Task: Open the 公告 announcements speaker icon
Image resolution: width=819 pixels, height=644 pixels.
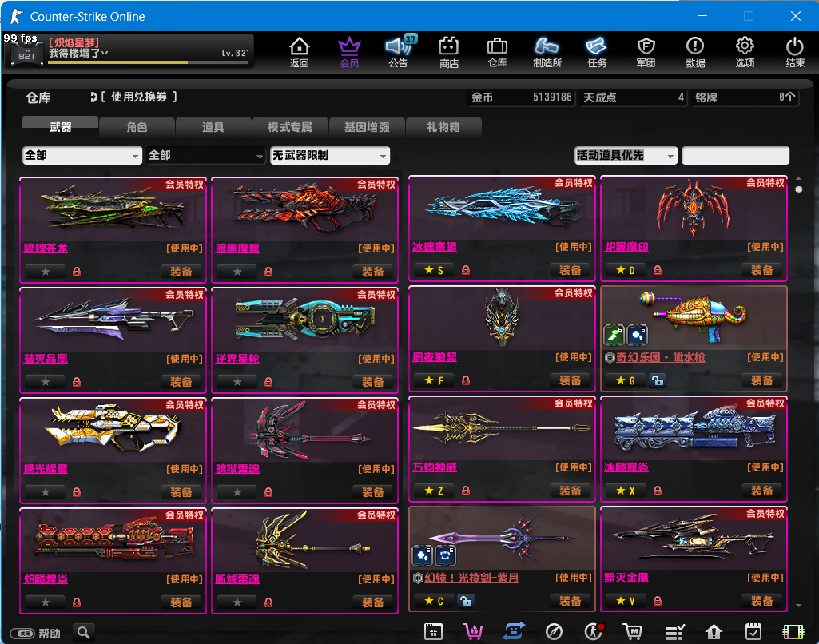Action: pyautogui.click(x=399, y=51)
